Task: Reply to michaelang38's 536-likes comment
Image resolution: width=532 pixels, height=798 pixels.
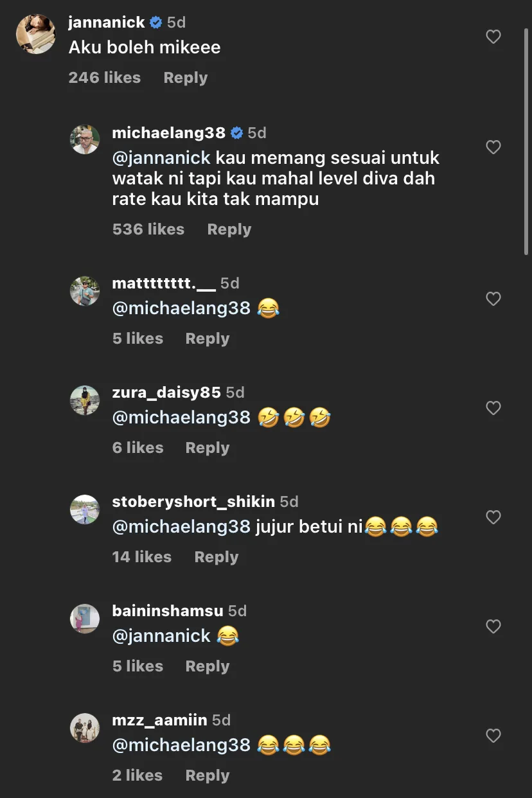Action: click(229, 229)
